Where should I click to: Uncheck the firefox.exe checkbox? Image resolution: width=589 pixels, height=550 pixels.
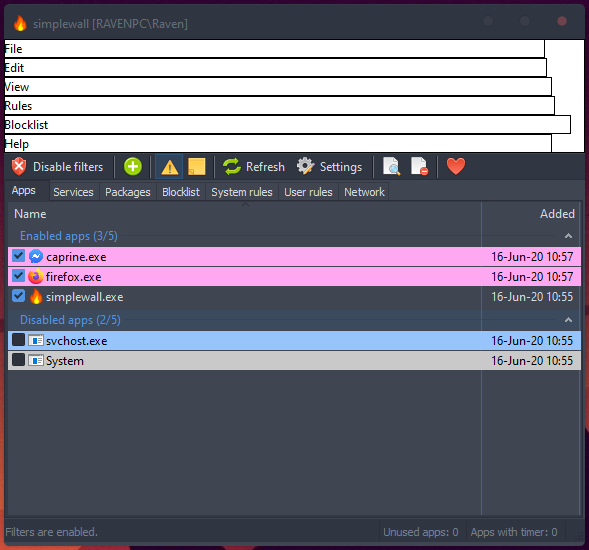pyautogui.click(x=18, y=276)
